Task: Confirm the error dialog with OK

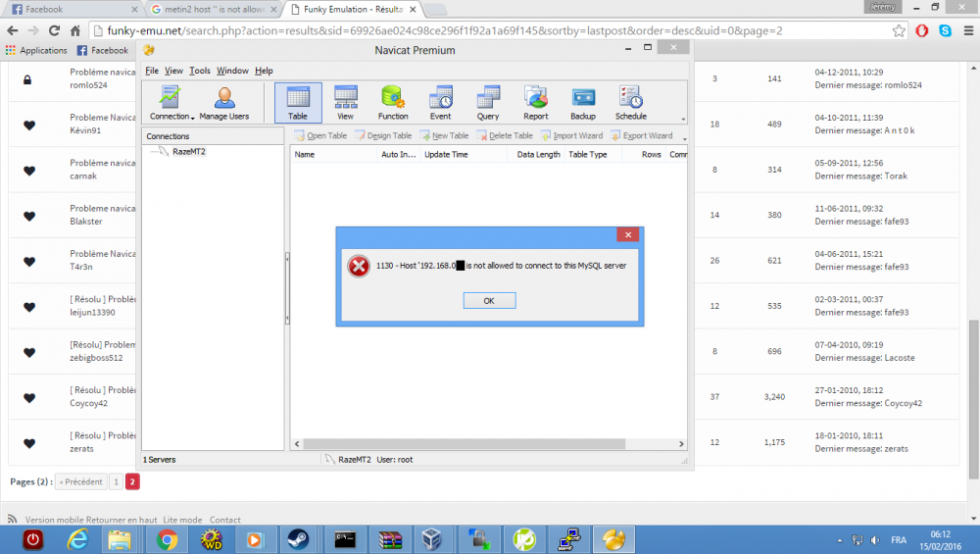Action: pos(489,301)
